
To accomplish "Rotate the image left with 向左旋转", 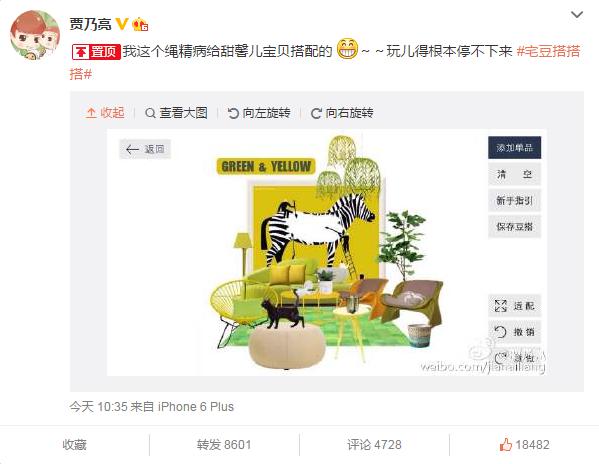I will click(x=259, y=113).
